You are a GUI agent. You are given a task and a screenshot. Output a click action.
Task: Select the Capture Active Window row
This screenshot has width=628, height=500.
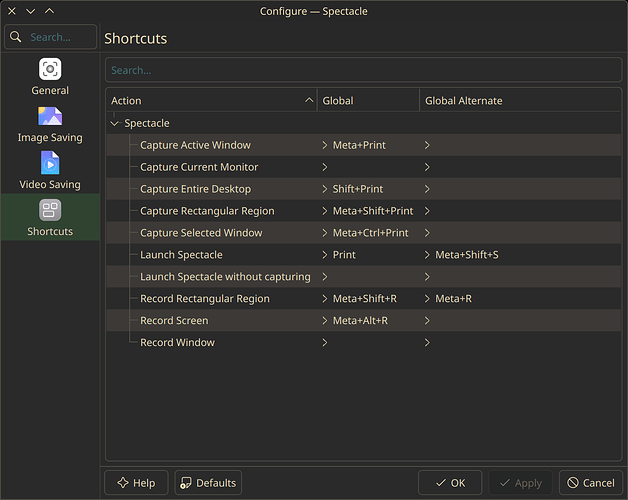click(x=364, y=145)
